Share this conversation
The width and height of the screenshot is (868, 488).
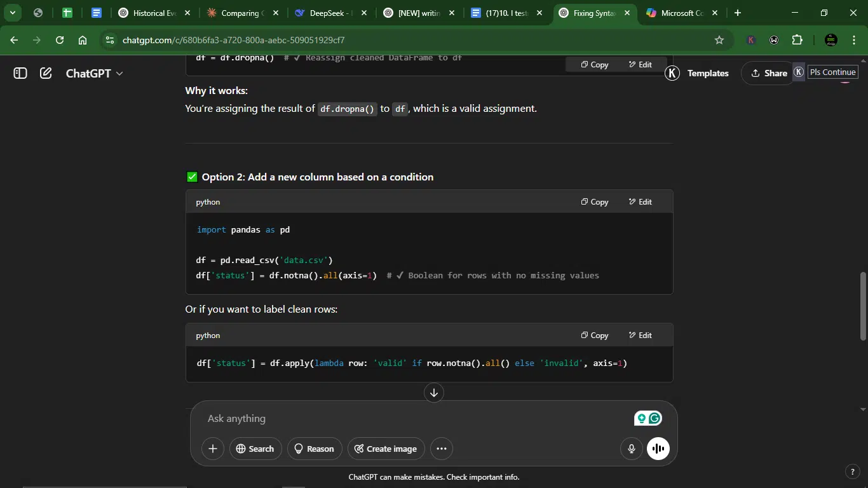769,73
